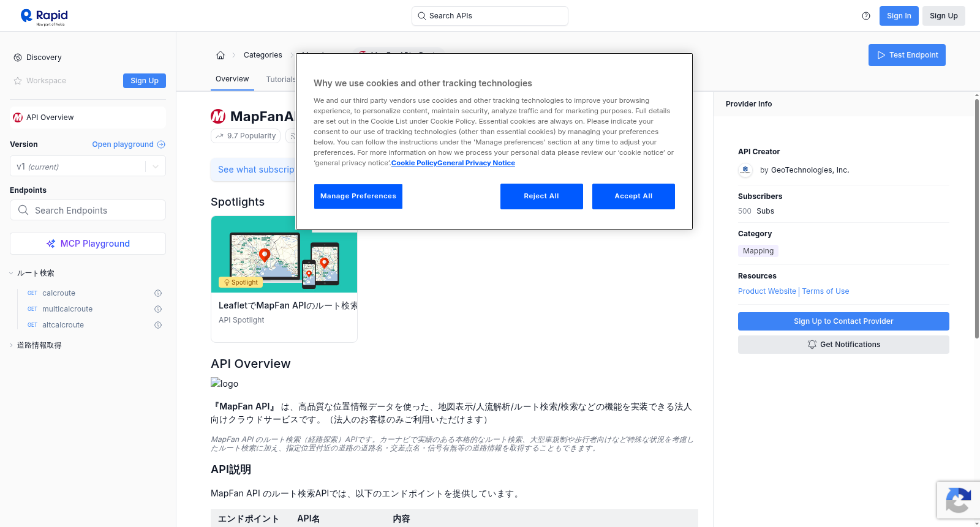Click the Mapping category tag
Screen dimensions: 980x527
click(x=758, y=251)
